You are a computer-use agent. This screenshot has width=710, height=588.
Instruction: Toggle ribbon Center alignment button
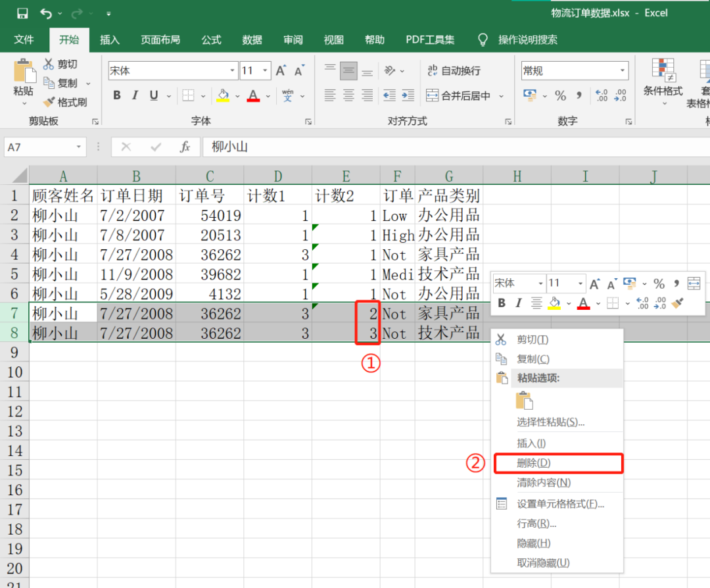click(x=348, y=95)
